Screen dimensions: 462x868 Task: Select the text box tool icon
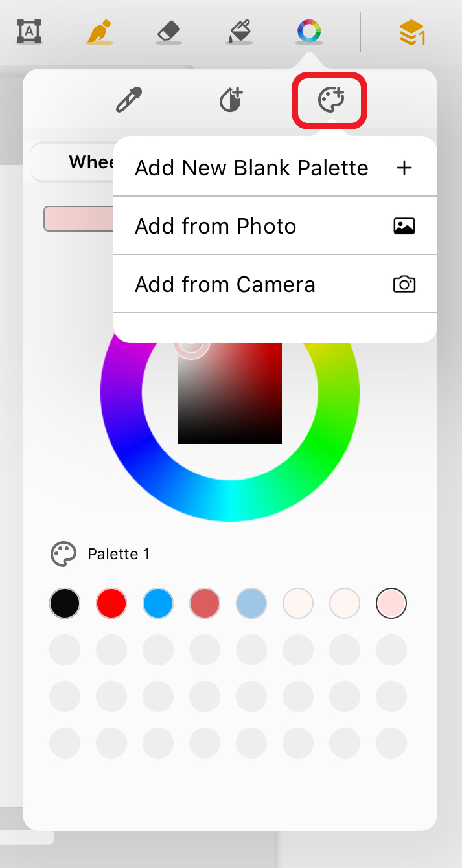[29, 31]
